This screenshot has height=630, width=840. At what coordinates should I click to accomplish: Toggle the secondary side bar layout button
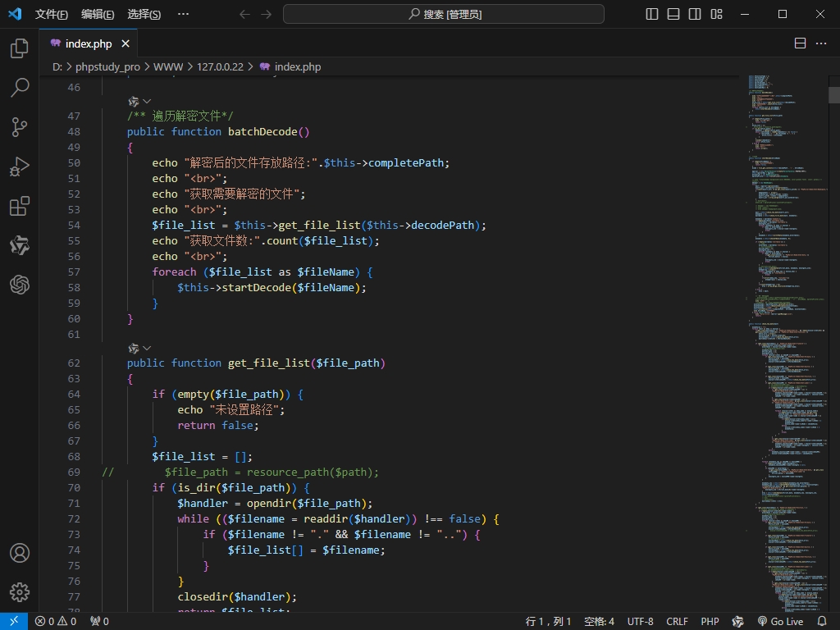click(x=695, y=14)
